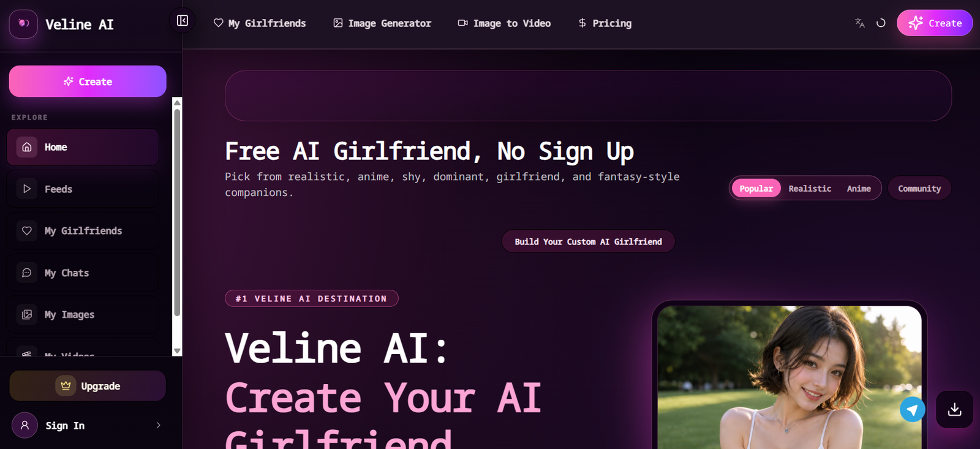Click the sidebar Create gradient button
This screenshot has width=980, height=449.
(x=88, y=81)
